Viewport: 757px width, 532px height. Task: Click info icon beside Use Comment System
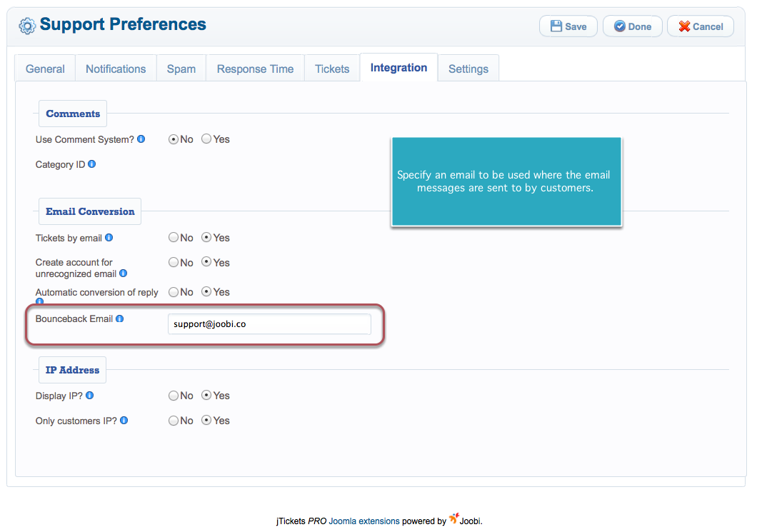click(x=141, y=139)
